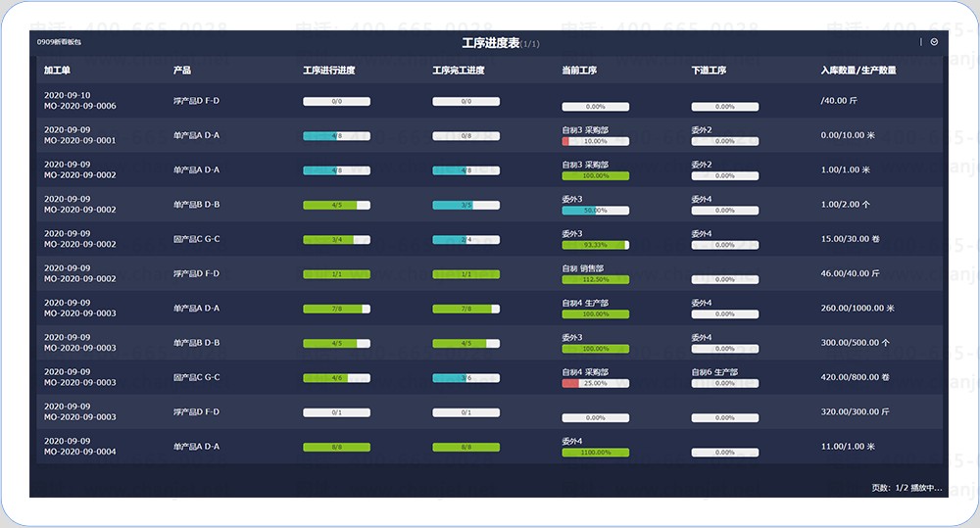Viewport: 980px width, 528px height.
Task: Click the 4/6 process progress bar
Action: coord(337,378)
